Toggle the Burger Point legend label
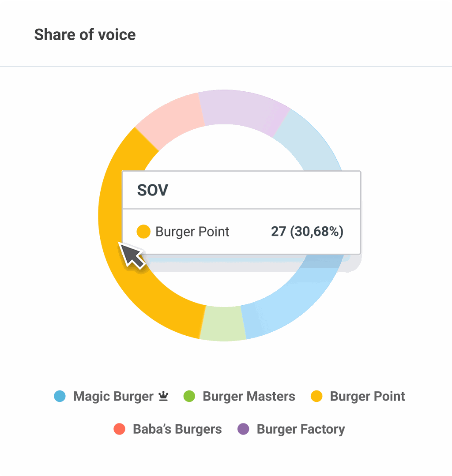Image resolution: width=452 pixels, height=476 pixels. (x=367, y=396)
